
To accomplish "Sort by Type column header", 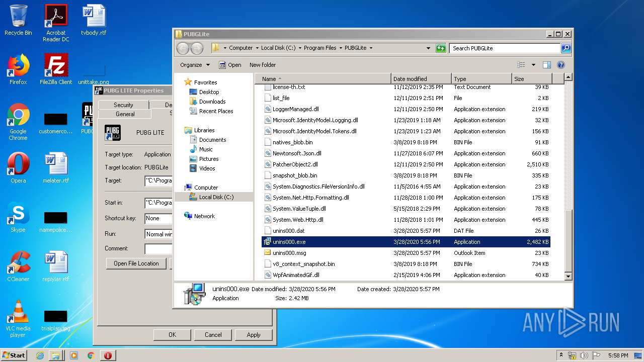I will (481, 79).
